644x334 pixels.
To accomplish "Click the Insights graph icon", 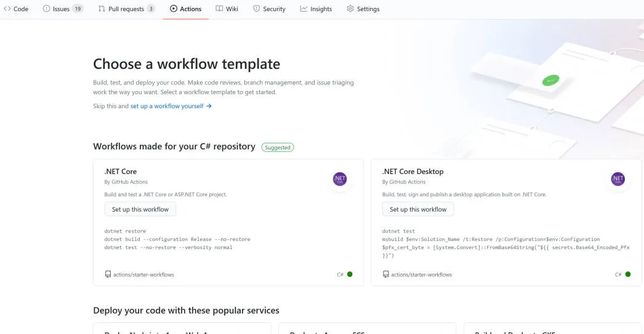I will click(304, 9).
